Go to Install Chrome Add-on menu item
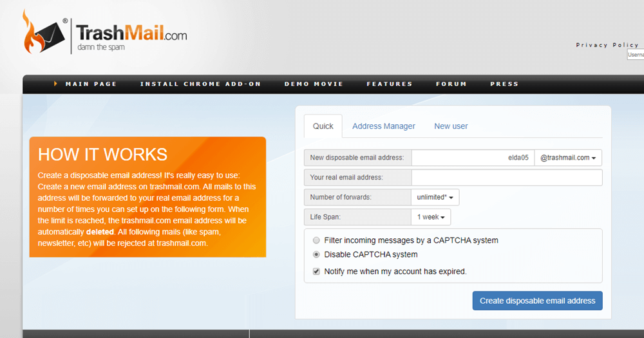Screen dimensions: 644x338 pos(200,84)
